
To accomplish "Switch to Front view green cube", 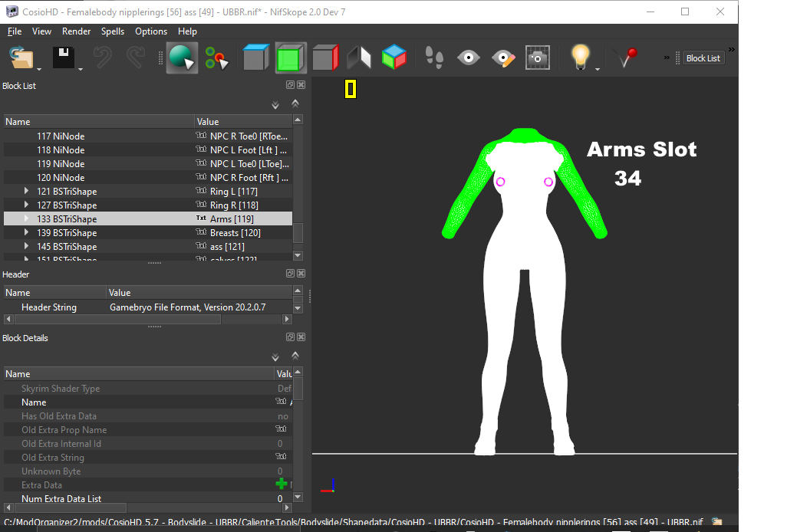I will [291, 58].
